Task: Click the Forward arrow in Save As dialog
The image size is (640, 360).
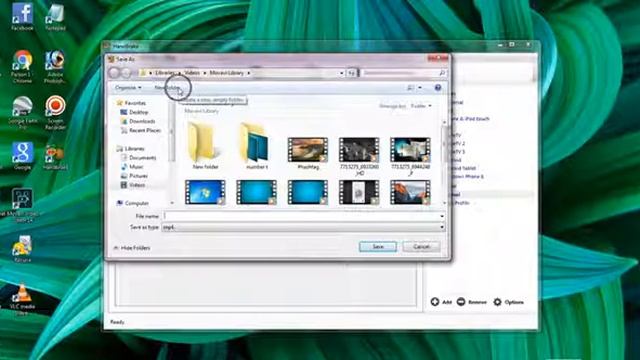Action: click(x=127, y=73)
